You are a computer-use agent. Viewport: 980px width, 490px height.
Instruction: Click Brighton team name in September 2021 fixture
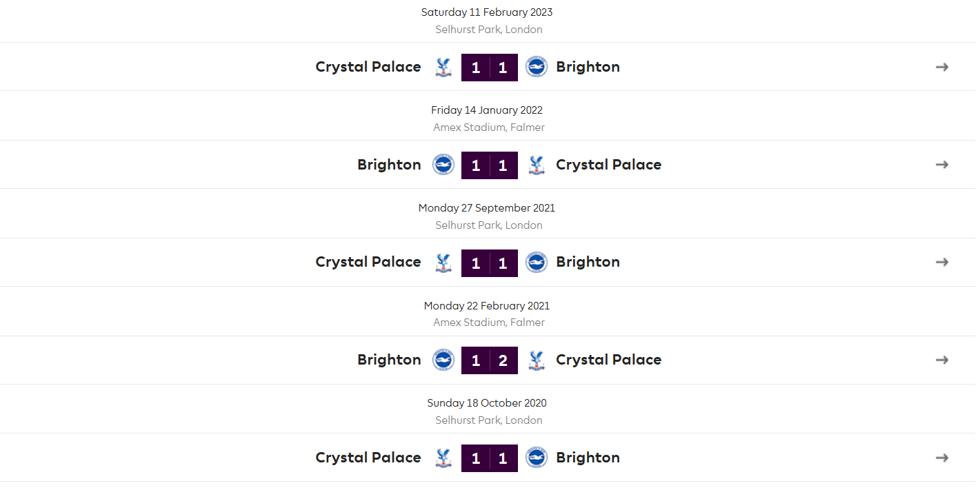[x=588, y=262]
